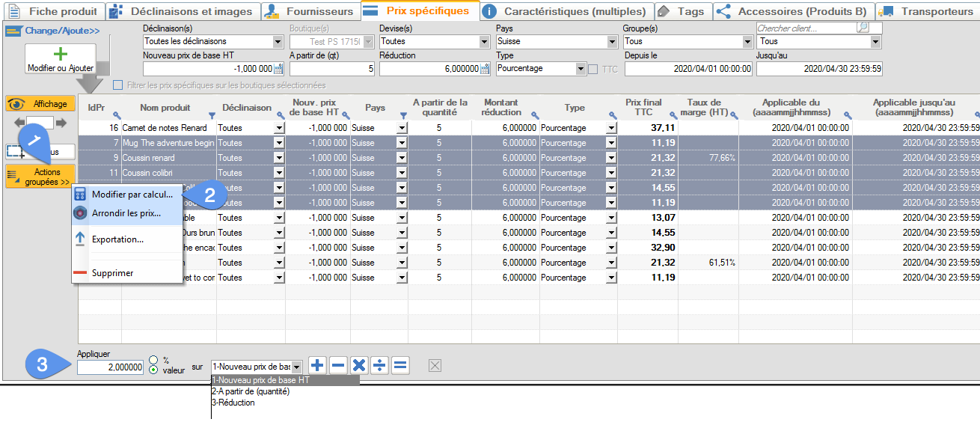Click search key icon in Type column header
The width and height of the screenshot is (980, 422).
click(612, 115)
